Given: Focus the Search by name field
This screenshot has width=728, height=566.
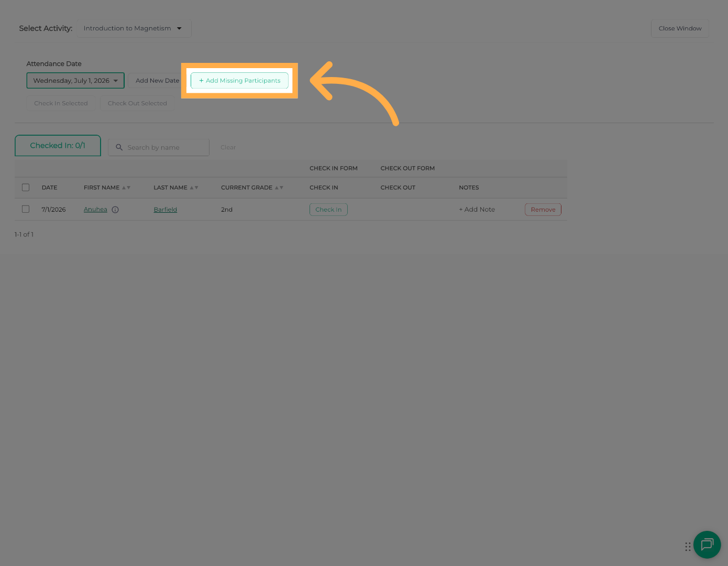Looking at the screenshot, I should (159, 147).
